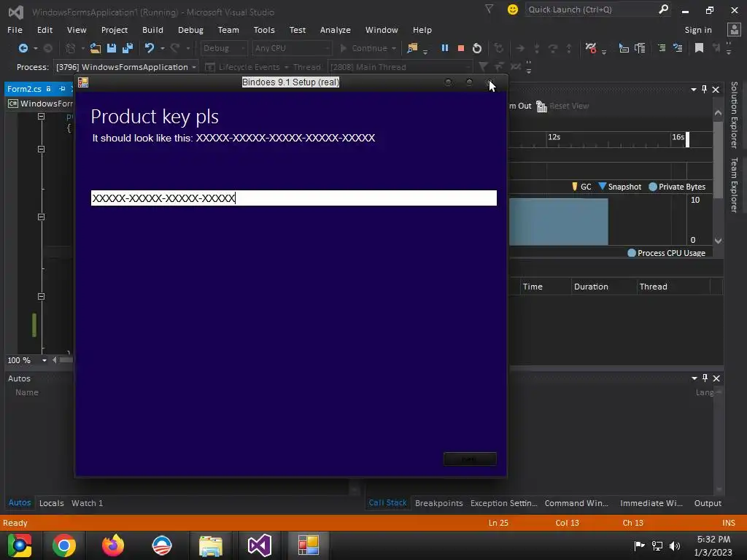Collapse the topmost code outline node
The height and width of the screenshot is (560, 747).
[x=41, y=116]
